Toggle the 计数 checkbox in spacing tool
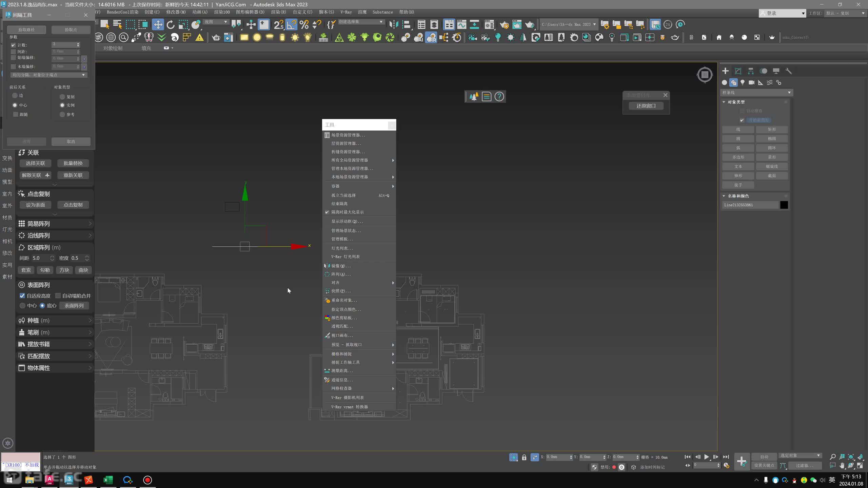Image resolution: width=868 pixels, height=488 pixels. coord(13,45)
